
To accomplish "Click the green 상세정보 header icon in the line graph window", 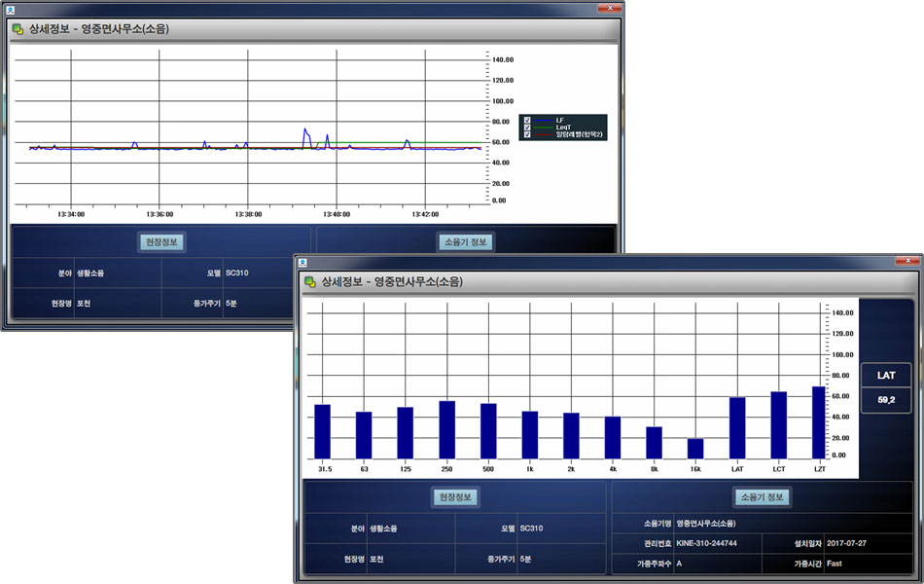I will (18, 29).
